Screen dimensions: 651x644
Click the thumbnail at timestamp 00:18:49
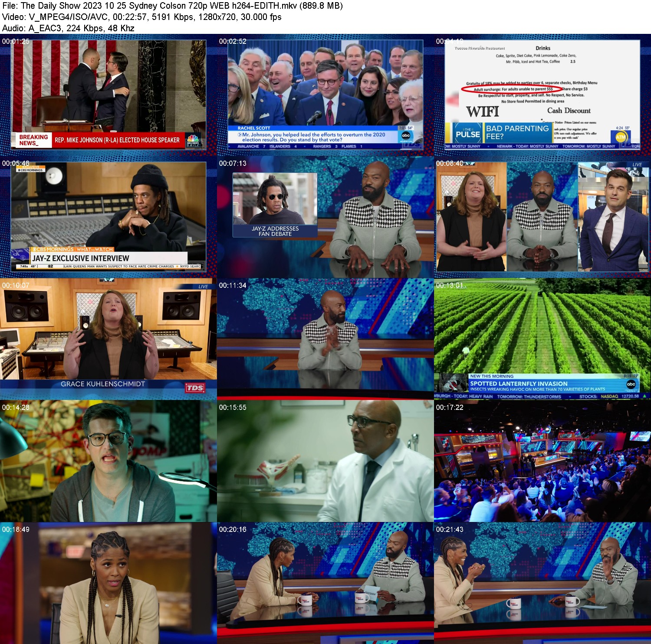click(108, 583)
